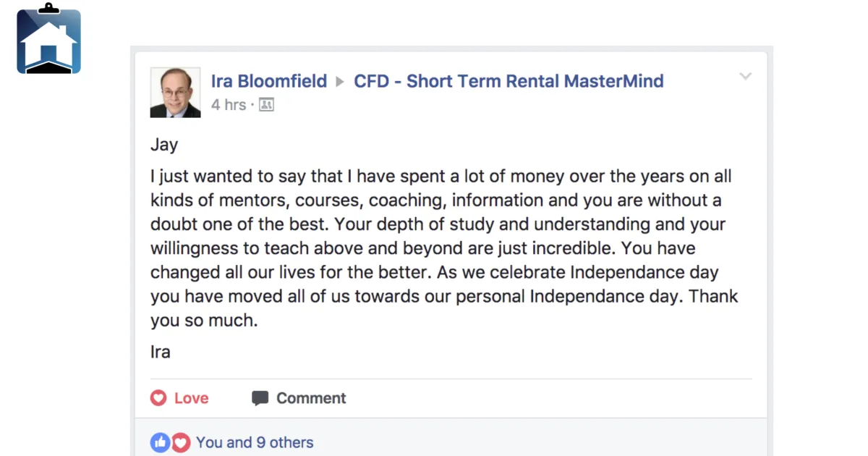
Task: Toggle the Love reaction label
Action: point(191,398)
